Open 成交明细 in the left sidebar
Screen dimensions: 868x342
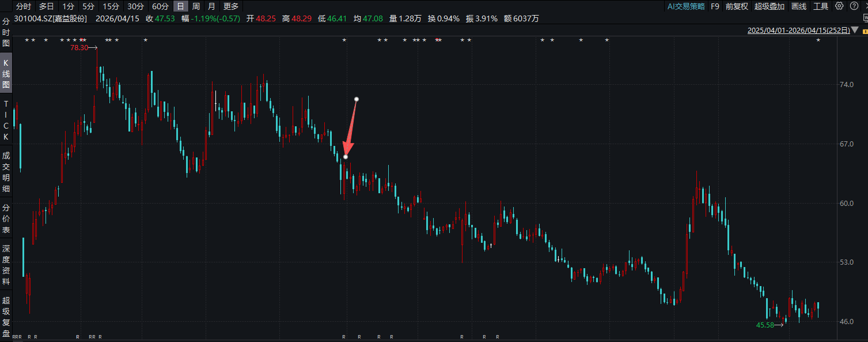coord(6,172)
